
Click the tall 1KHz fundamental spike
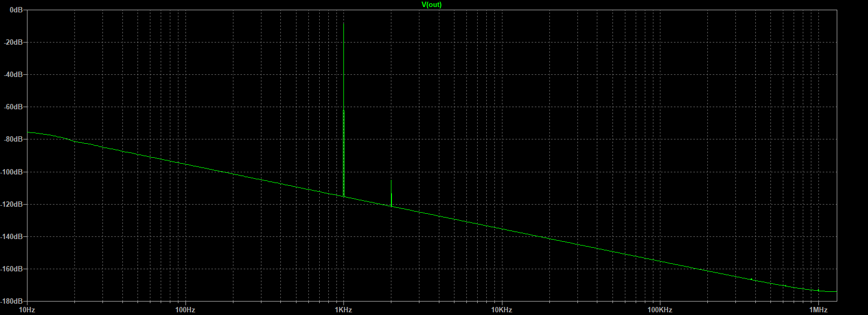[343, 109]
